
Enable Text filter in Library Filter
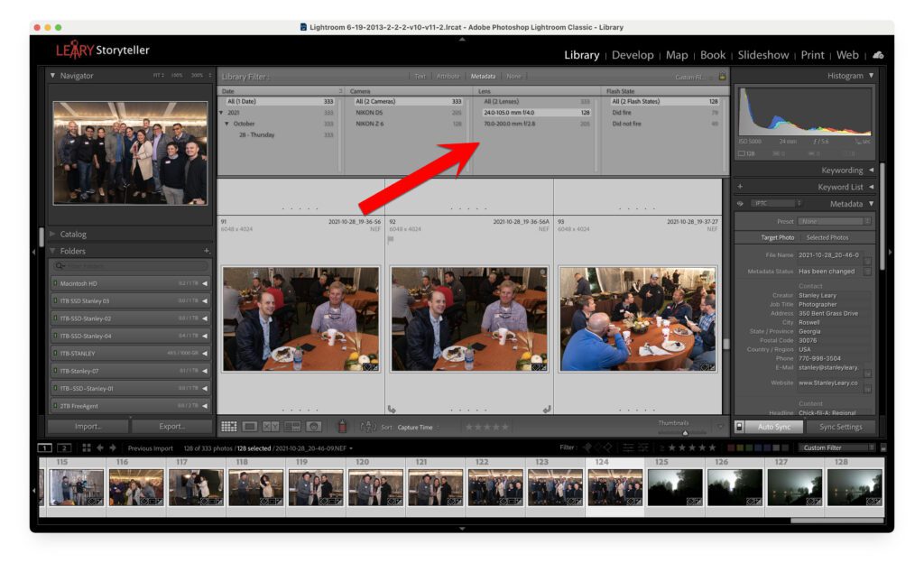coord(420,77)
